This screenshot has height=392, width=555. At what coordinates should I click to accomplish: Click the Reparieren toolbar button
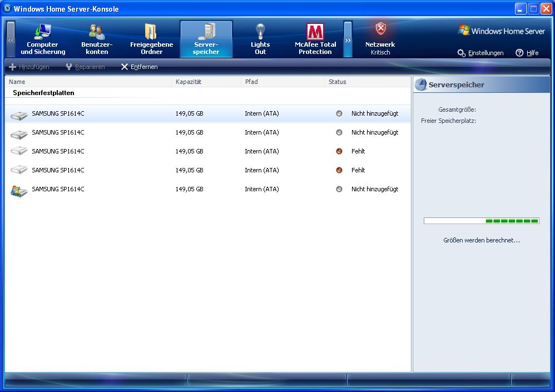point(85,67)
